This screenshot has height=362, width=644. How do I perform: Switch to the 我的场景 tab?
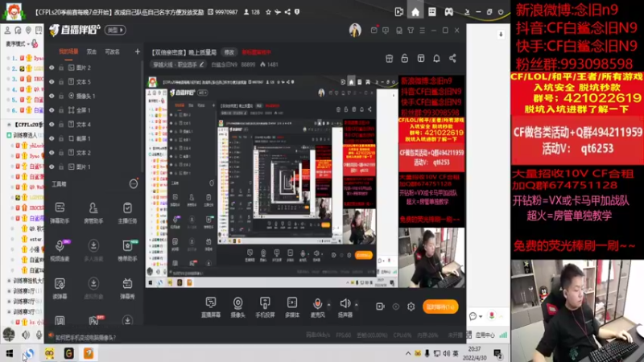point(68,51)
